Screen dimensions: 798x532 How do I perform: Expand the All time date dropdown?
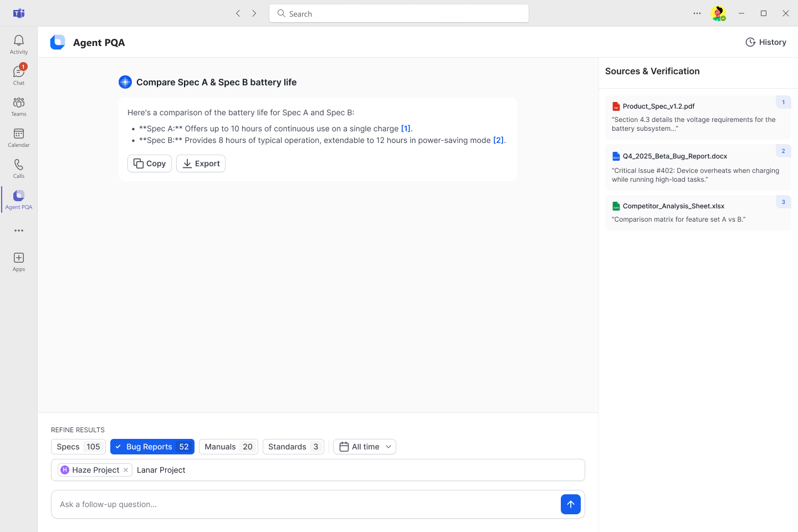(x=365, y=447)
